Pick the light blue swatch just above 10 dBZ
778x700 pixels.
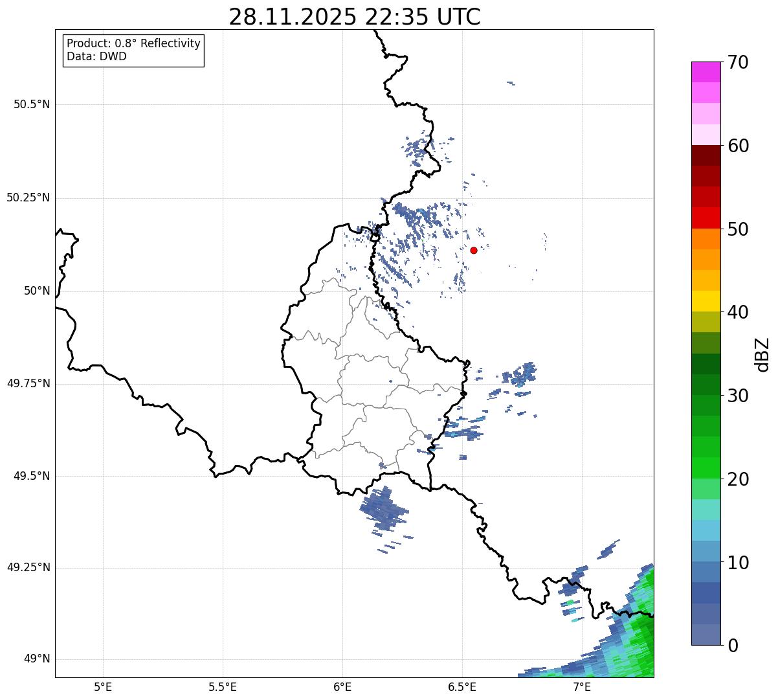pos(706,551)
